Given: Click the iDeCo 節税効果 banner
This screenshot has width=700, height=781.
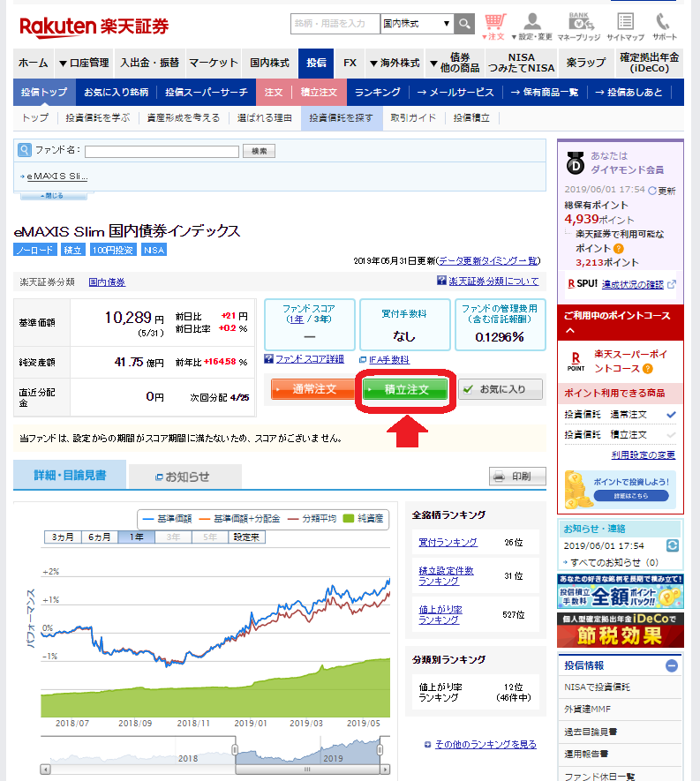Looking at the screenshot, I should pos(621,630).
